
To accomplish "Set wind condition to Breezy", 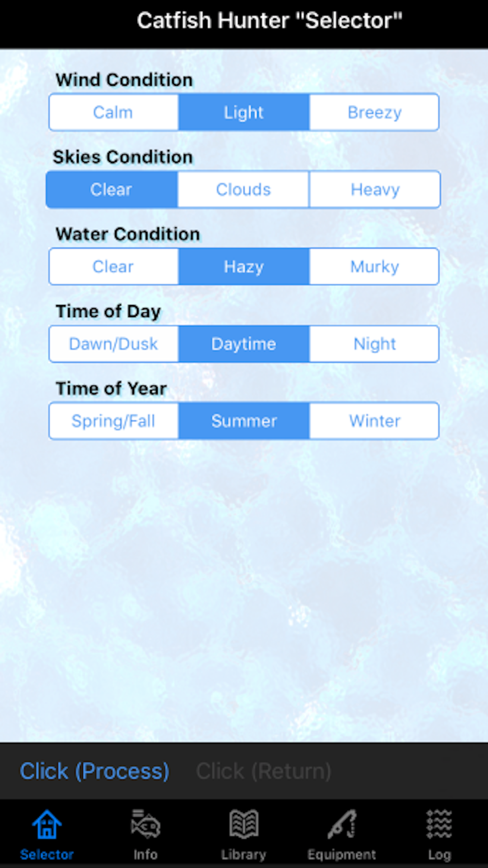I will pyautogui.click(x=374, y=112).
